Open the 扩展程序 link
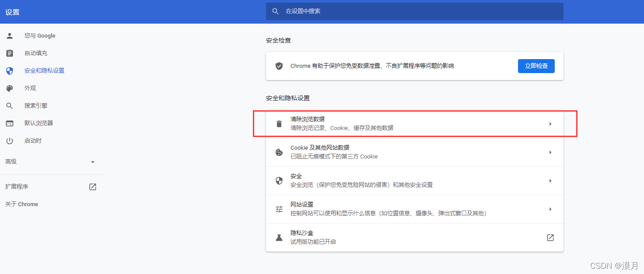The height and width of the screenshot is (274, 644). click(x=17, y=187)
